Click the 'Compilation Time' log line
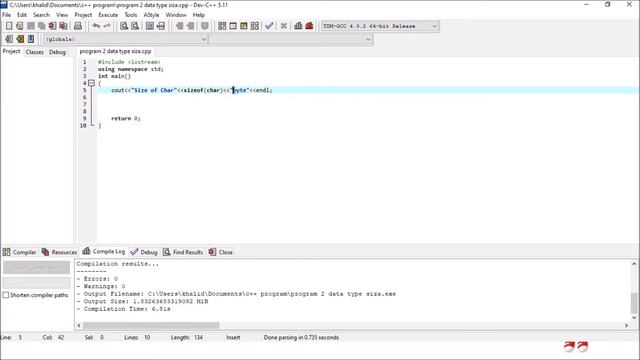The width and height of the screenshot is (640, 360). point(124,309)
